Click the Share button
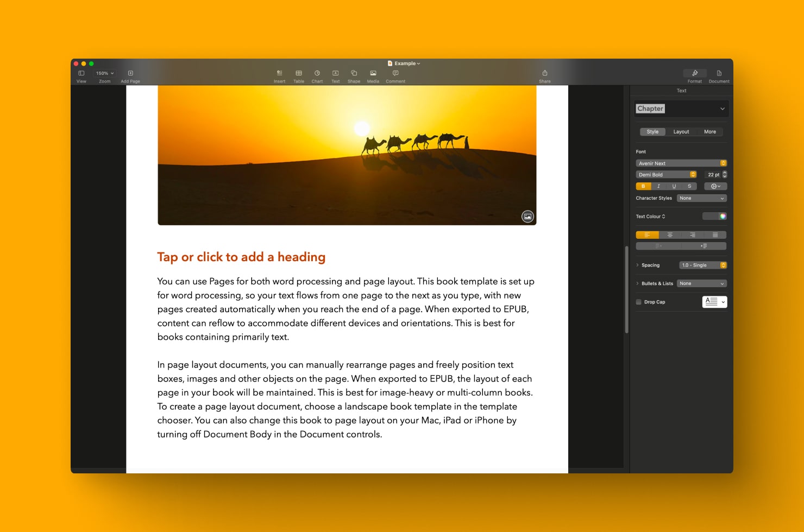 [x=545, y=74]
